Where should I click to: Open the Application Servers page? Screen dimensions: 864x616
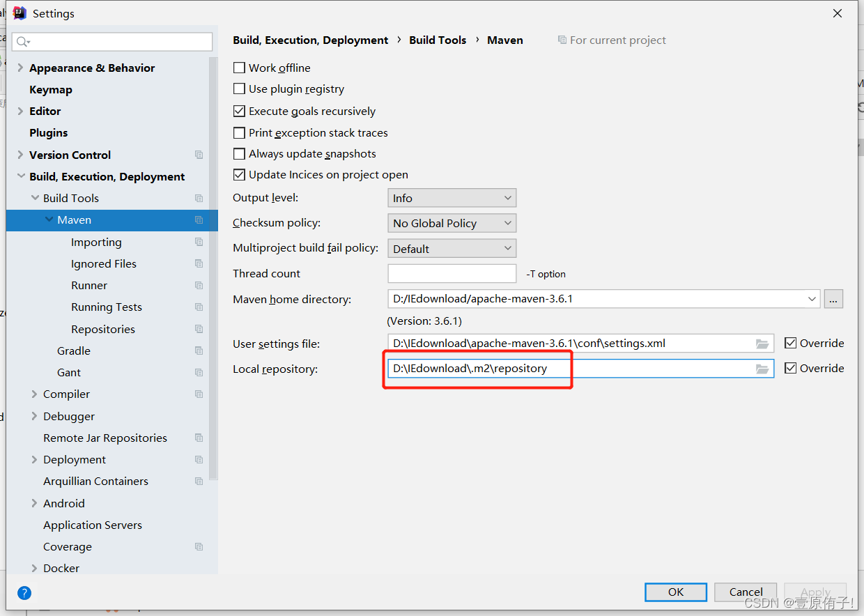tap(93, 525)
